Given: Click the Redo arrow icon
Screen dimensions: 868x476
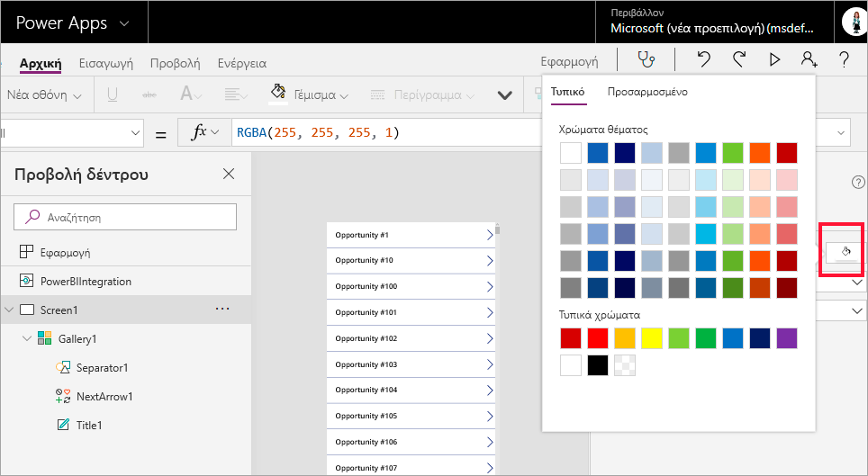Looking at the screenshot, I should 739,60.
